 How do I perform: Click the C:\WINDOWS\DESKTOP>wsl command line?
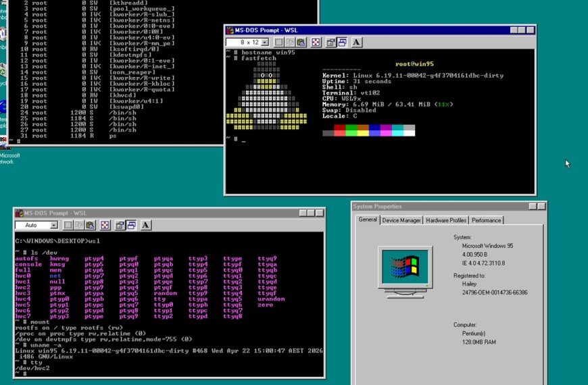57,241
